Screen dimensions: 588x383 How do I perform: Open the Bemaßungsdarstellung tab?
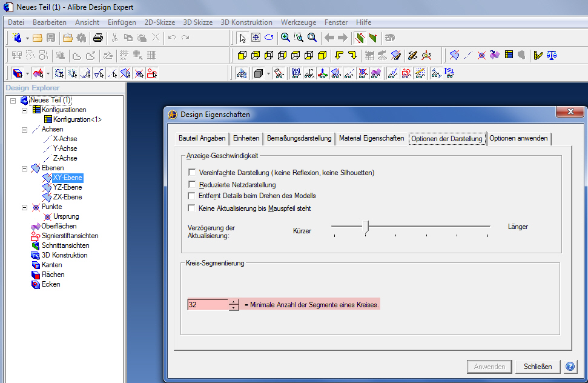click(x=299, y=138)
